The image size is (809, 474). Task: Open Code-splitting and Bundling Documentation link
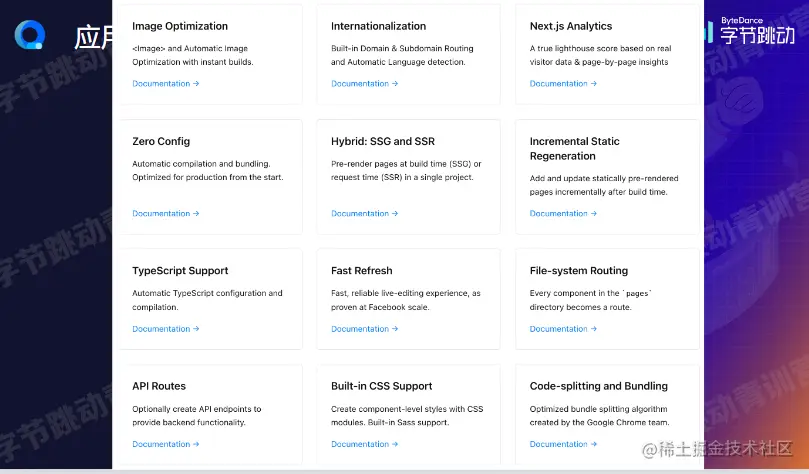click(563, 444)
